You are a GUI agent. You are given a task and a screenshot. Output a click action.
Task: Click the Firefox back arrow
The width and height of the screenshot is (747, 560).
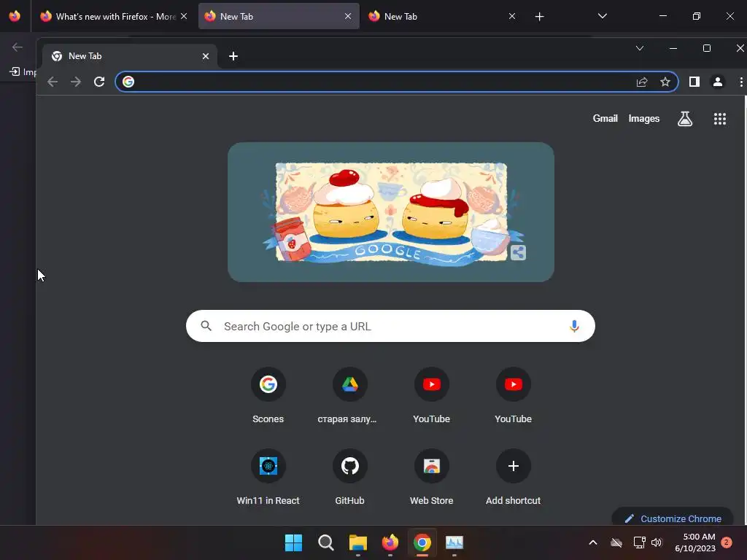click(x=18, y=47)
